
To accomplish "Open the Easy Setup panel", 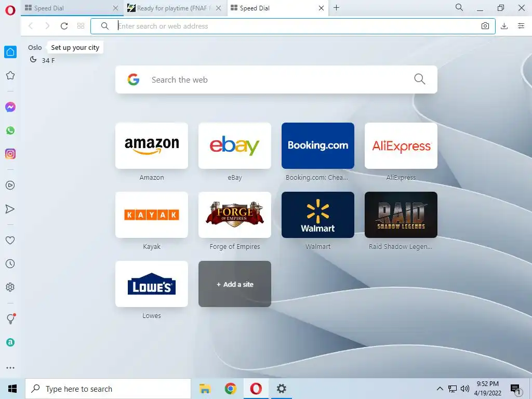I will [x=521, y=26].
